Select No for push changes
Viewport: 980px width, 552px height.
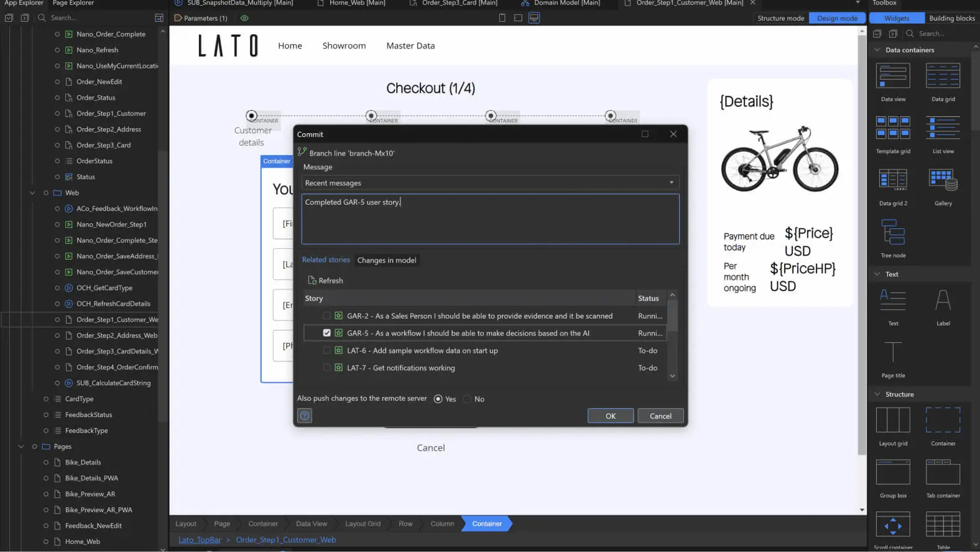pyautogui.click(x=467, y=399)
